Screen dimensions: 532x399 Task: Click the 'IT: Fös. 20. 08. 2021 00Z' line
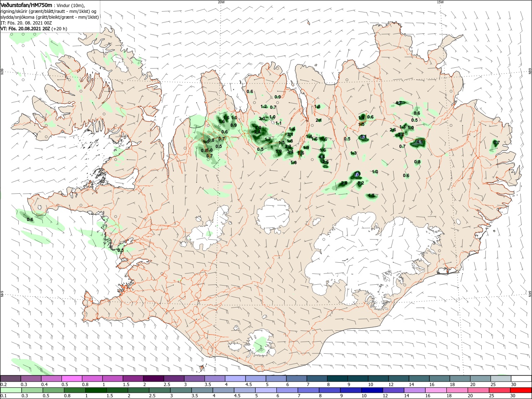[x=26, y=23]
